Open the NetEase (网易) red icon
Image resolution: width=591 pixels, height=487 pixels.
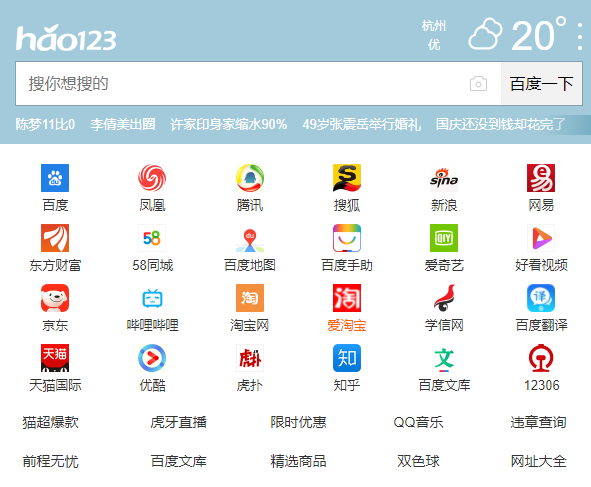[541, 178]
